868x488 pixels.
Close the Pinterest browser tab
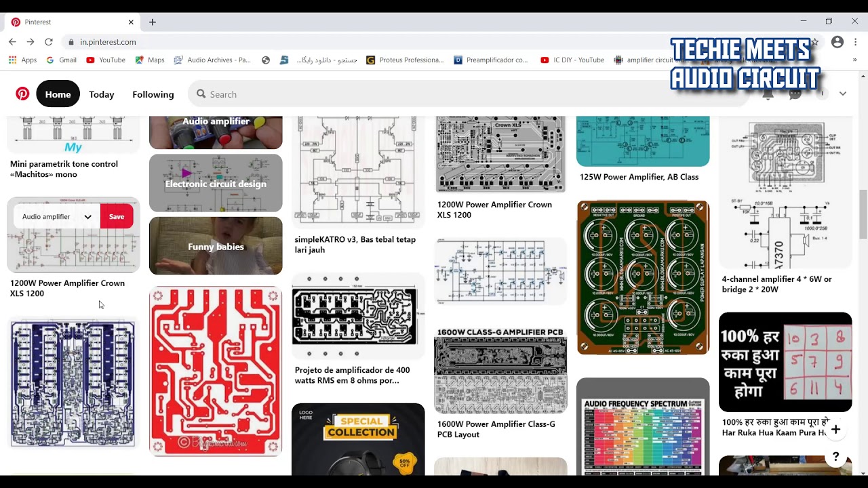pos(131,22)
